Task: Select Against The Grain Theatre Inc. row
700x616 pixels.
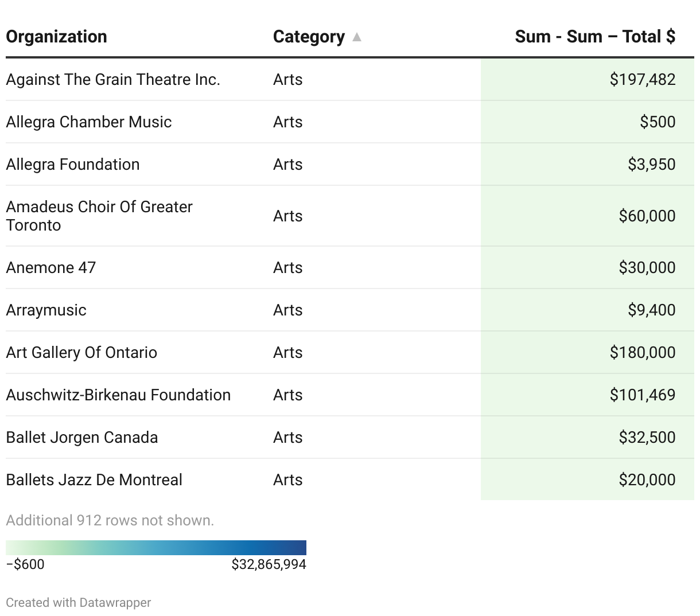Action: [x=113, y=79]
